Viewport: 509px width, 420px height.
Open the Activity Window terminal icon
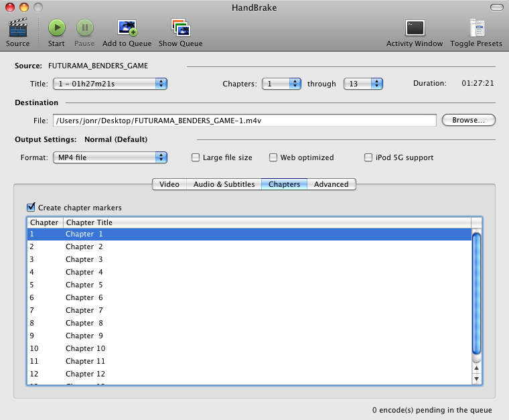(415, 28)
